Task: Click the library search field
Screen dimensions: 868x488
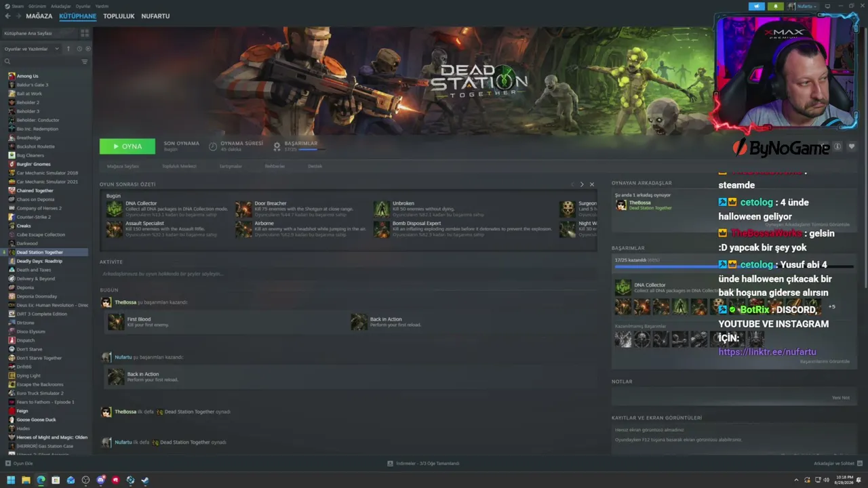Action: (x=42, y=62)
